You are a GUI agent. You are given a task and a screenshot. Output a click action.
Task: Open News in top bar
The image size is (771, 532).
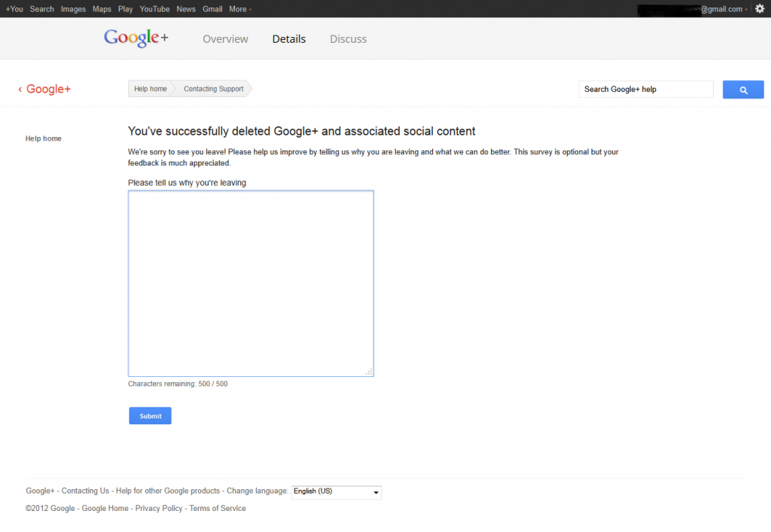click(x=186, y=9)
